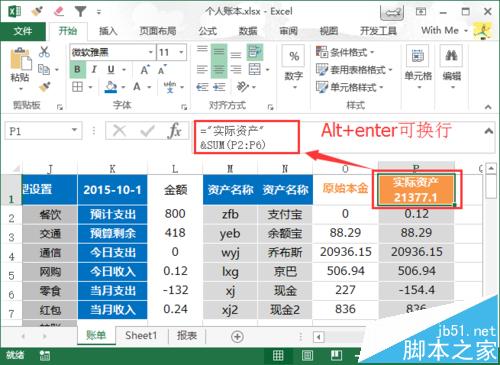Screen dimensions: 500x365
Task: Open 条件格式 conditional formatting button
Action: coord(345,52)
